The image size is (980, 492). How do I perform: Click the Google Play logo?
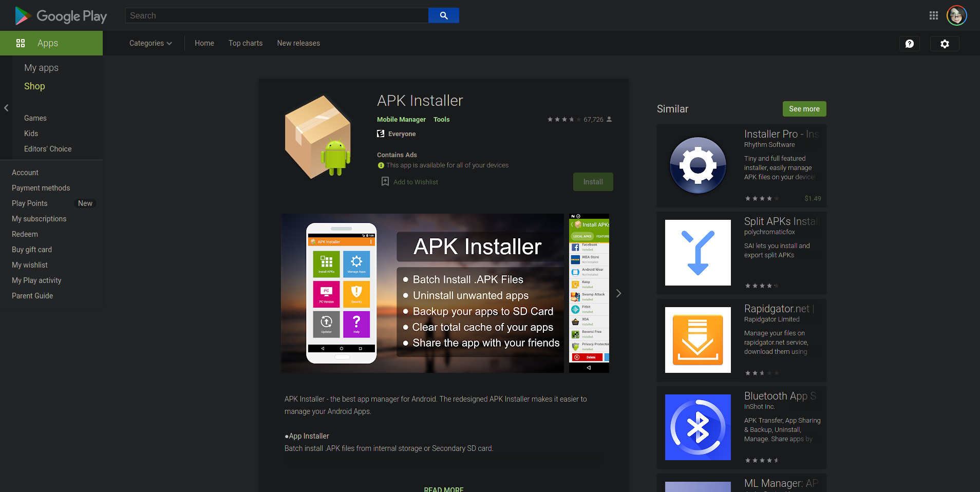pos(61,16)
